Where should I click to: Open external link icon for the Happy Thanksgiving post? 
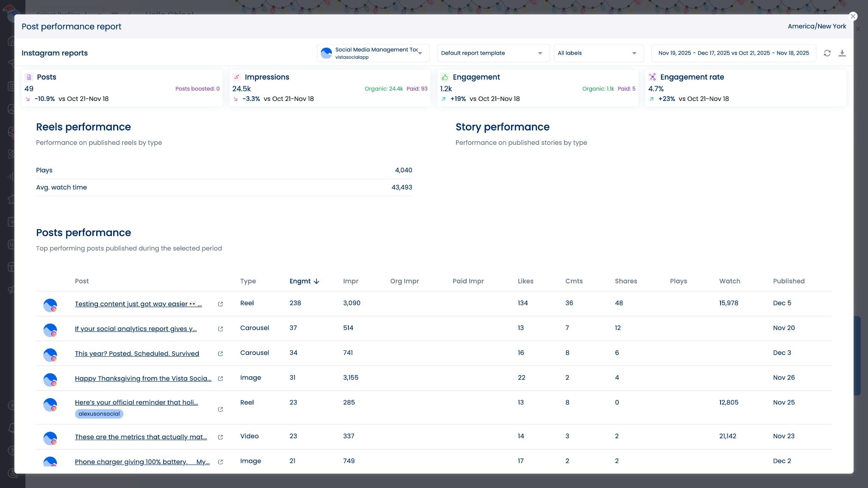[x=220, y=379]
